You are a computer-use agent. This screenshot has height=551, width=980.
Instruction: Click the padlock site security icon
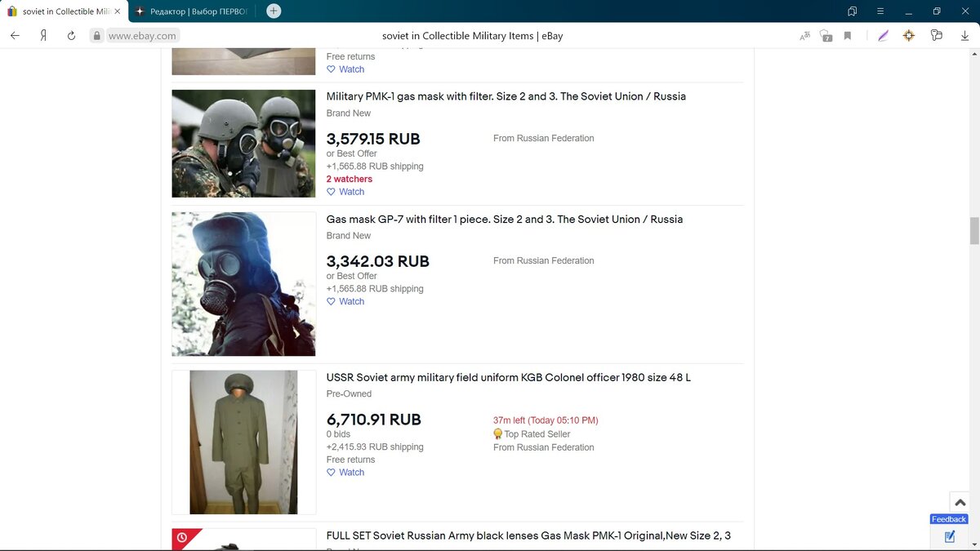point(96,36)
